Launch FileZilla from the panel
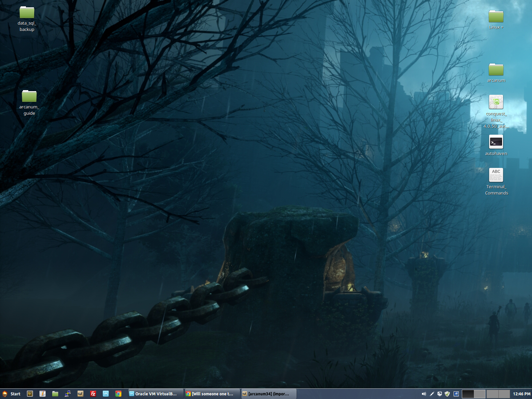532x399 pixels. coord(93,394)
